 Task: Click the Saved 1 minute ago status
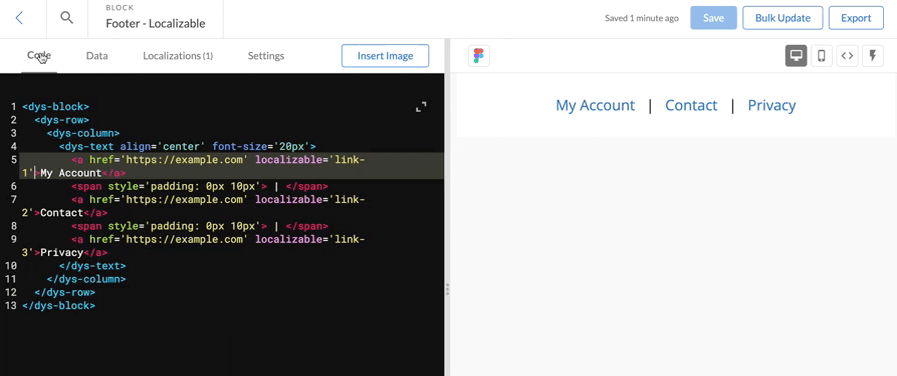641,18
